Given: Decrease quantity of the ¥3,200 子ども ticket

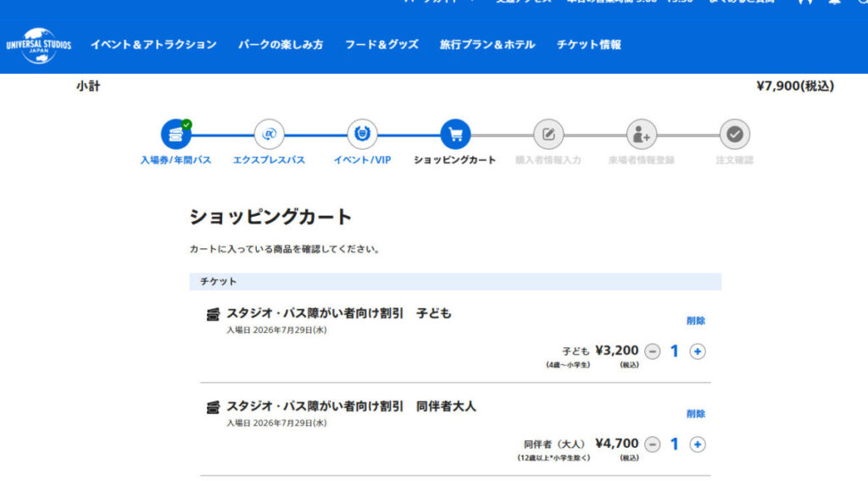Looking at the screenshot, I should point(652,351).
